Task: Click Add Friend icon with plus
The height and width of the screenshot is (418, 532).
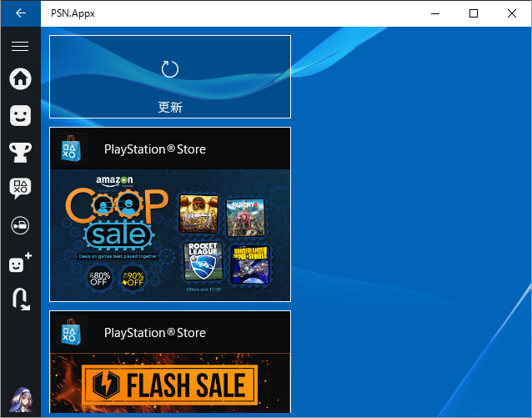Action: click(20, 262)
